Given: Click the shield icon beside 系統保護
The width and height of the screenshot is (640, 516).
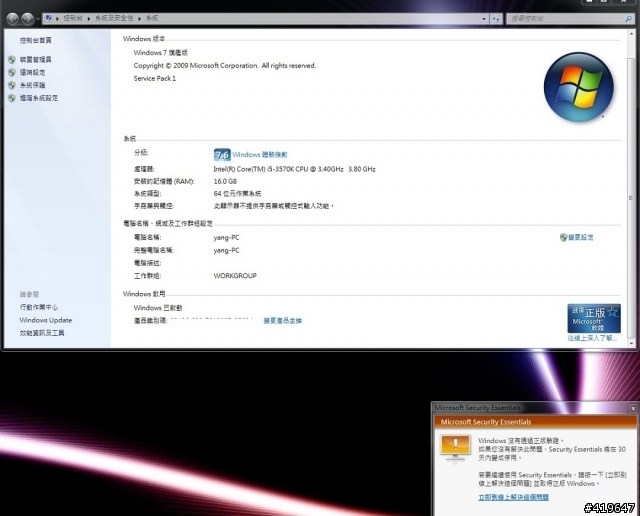Looking at the screenshot, I should (12, 85).
